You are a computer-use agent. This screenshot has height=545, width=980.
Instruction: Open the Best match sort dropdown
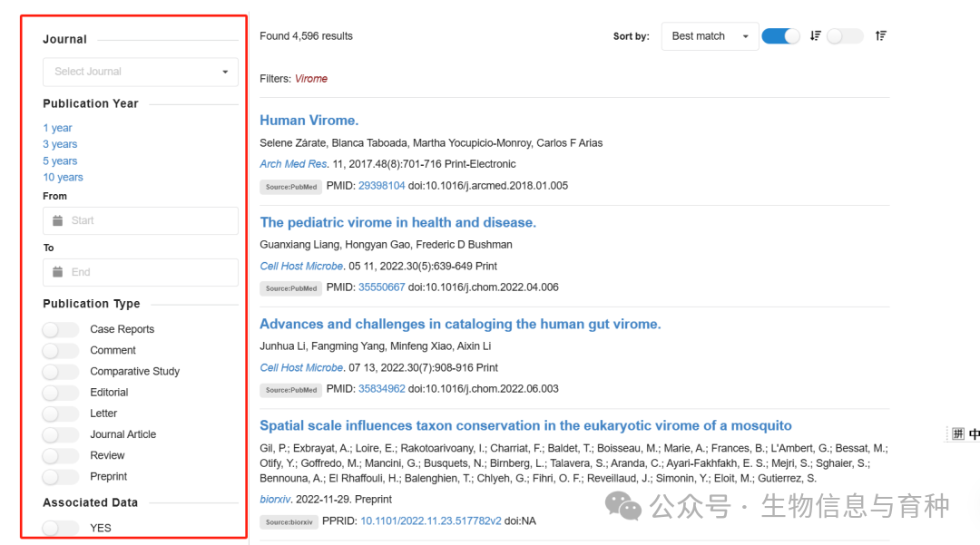coord(710,36)
